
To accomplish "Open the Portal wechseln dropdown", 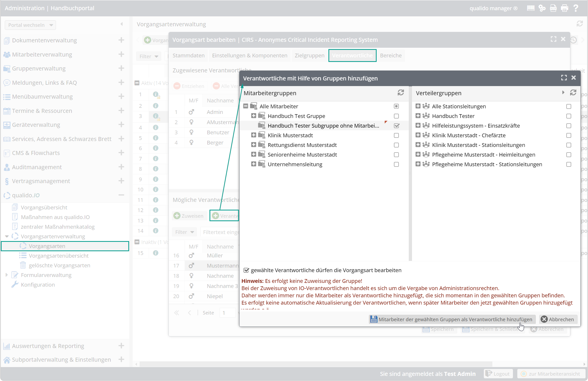I will coord(30,25).
